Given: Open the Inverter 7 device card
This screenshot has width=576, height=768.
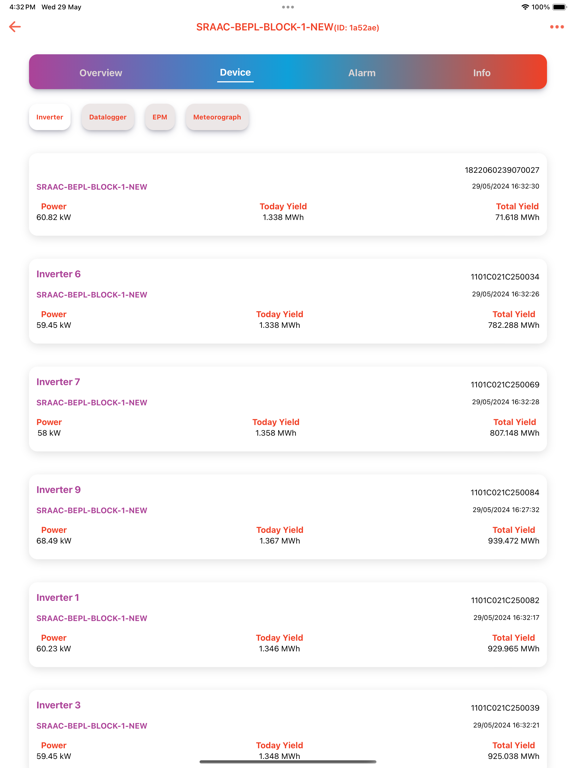Looking at the screenshot, I should point(288,409).
